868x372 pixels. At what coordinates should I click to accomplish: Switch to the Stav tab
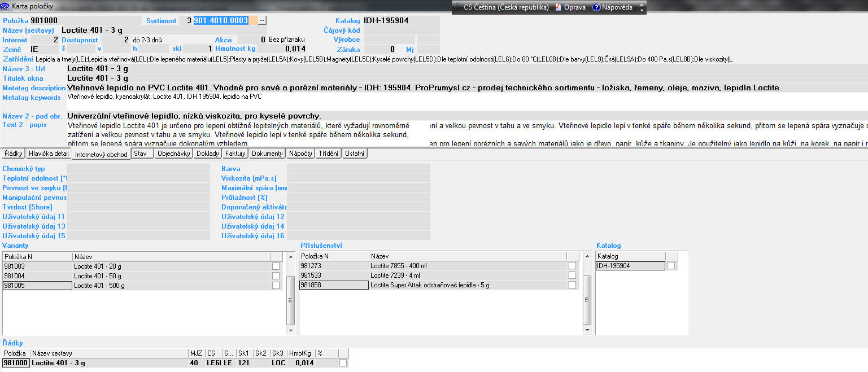pos(142,154)
